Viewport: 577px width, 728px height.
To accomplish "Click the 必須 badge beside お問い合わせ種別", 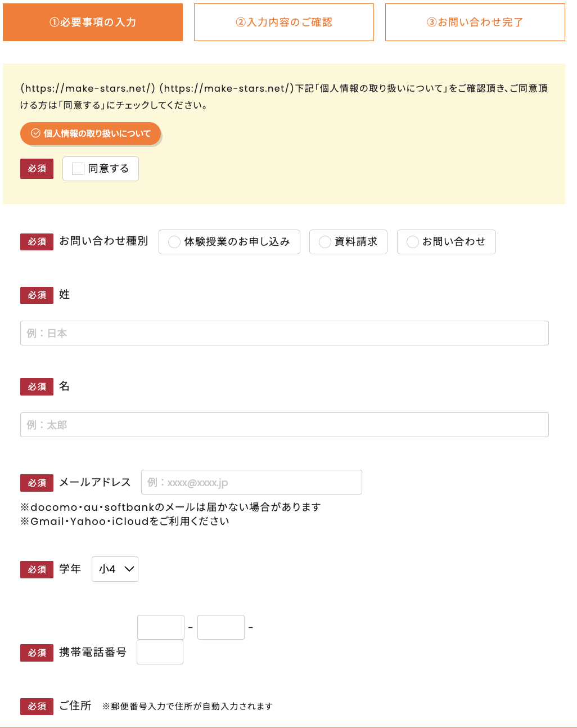I will click(x=37, y=242).
